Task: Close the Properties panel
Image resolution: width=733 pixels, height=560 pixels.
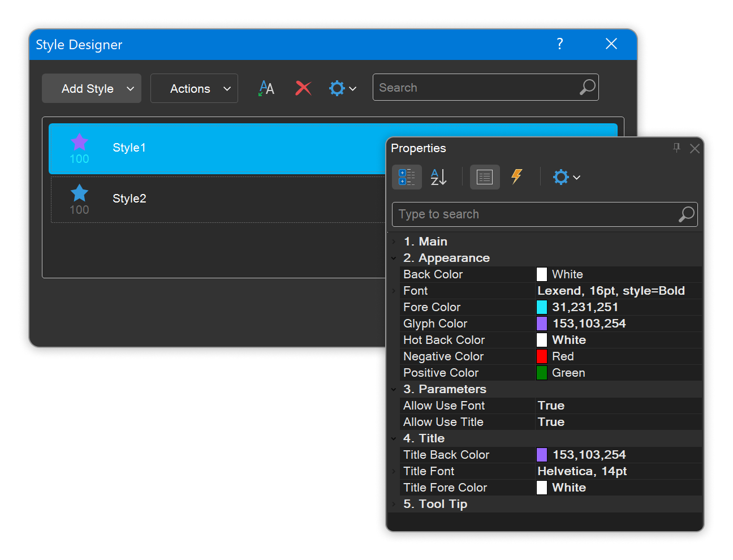Action: [695, 148]
